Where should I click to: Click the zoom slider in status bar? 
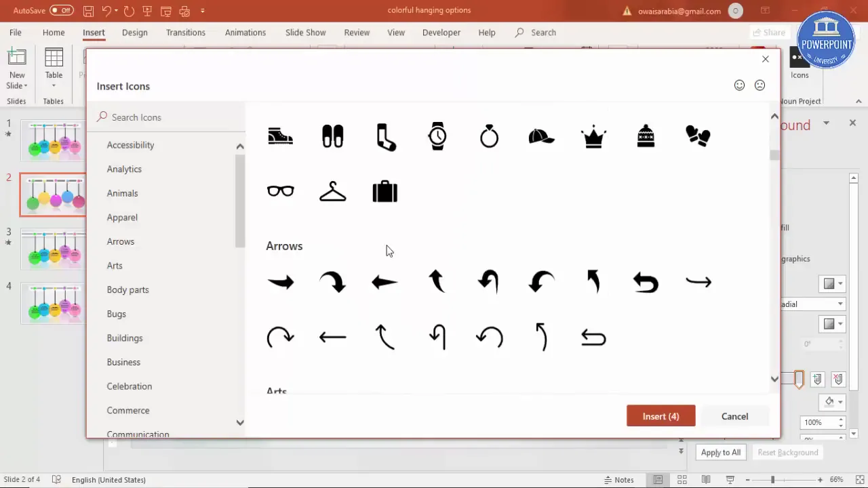coord(772,480)
